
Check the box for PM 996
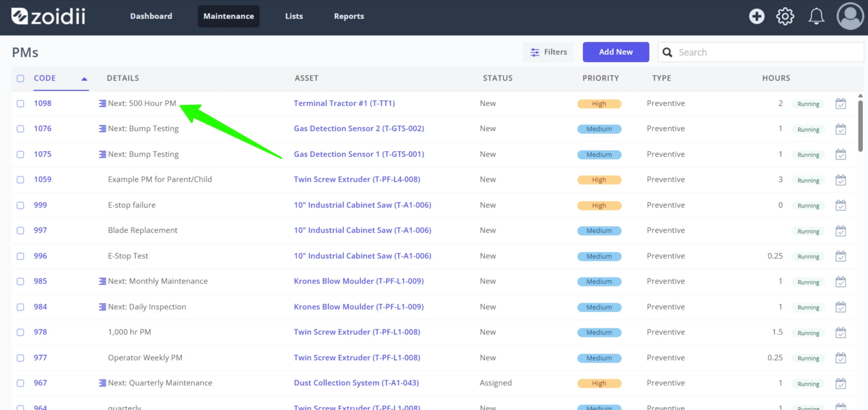click(x=20, y=256)
